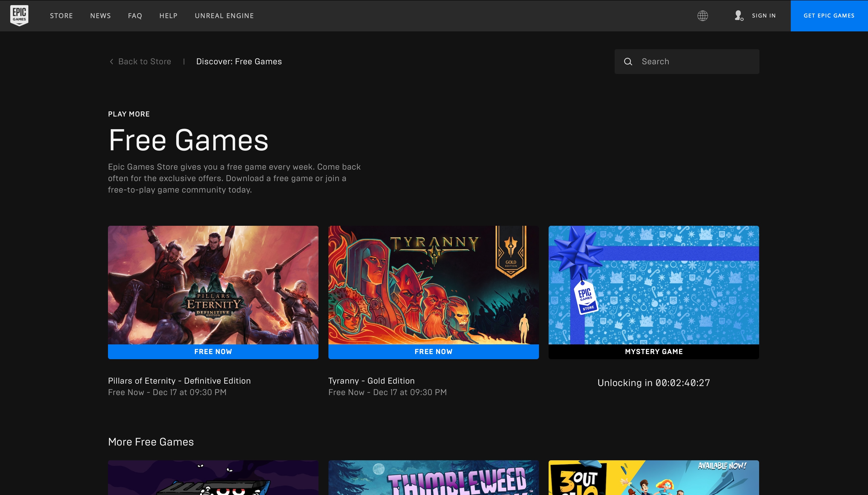This screenshot has width=868, height=495.
Task: Open the UNREAL ENGINE link
Action: [224, 16]
